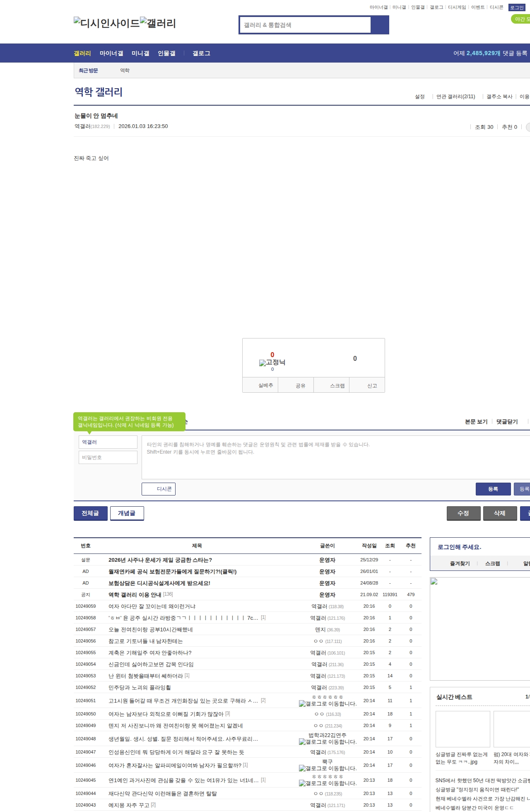
Task: Submit the comment with the dark blue 등록 button
Action: (493, 489)
